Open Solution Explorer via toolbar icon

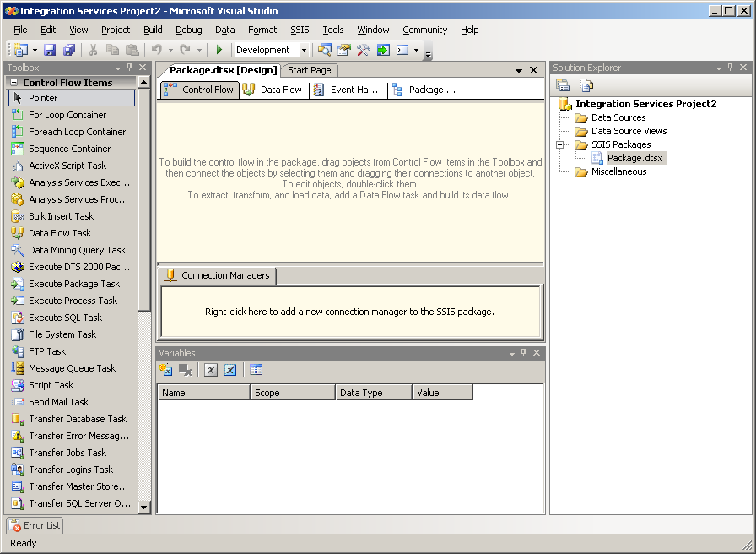tap(325, 50)
